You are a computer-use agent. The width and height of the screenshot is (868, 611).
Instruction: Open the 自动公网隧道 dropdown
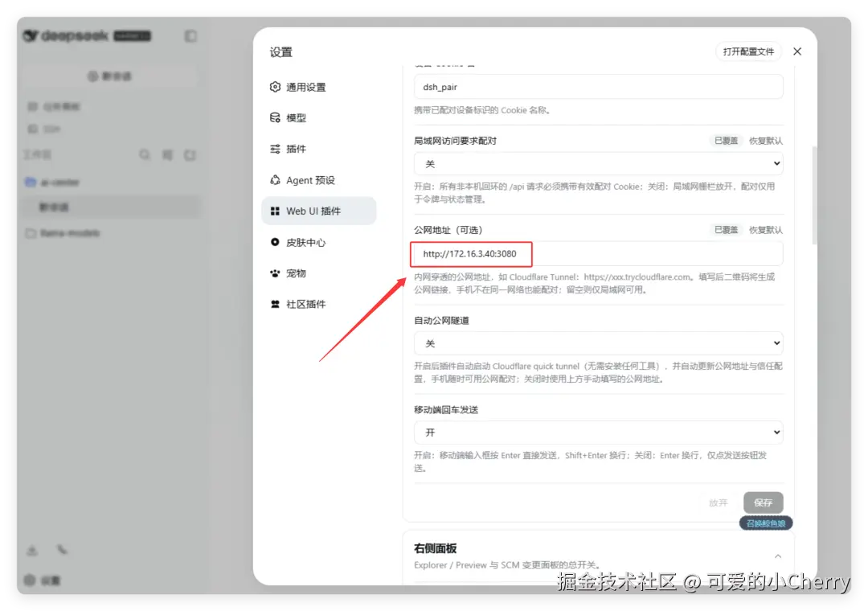(599, 343)
